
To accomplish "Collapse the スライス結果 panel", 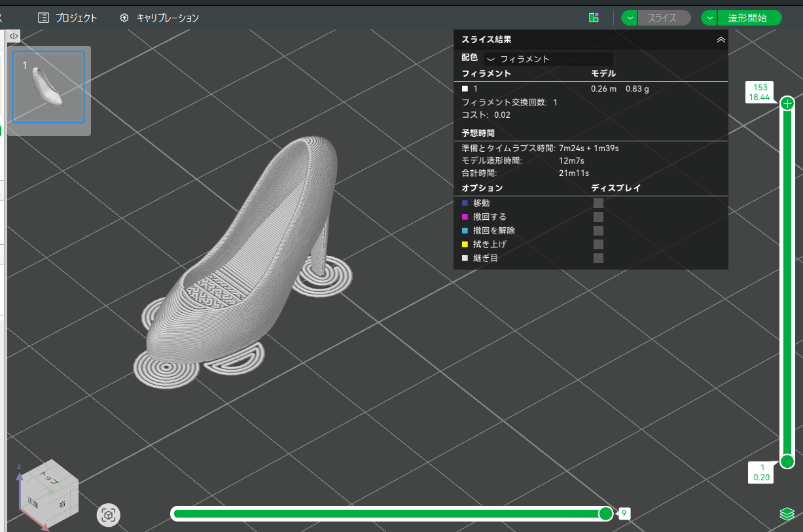I will 721,40.
